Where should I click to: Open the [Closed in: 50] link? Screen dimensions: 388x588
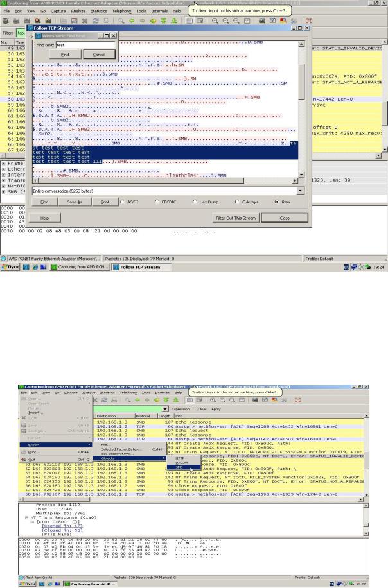click(62, 530)
